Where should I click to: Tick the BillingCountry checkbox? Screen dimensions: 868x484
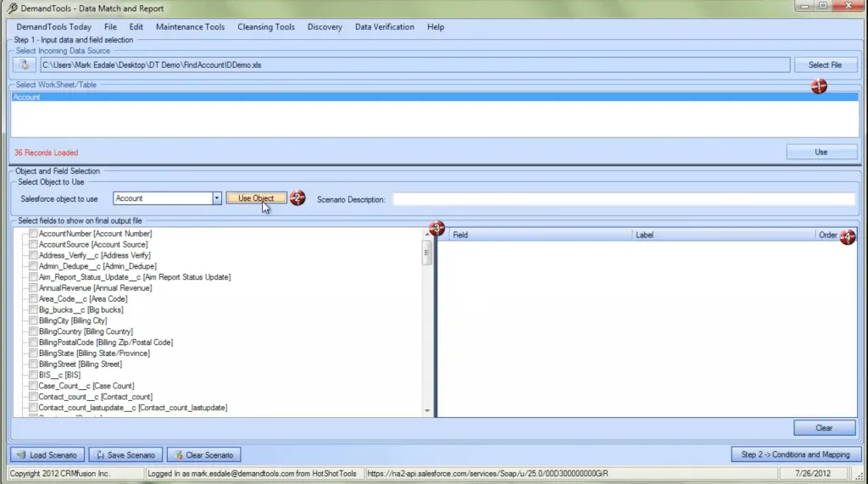(x=33, y=331)
